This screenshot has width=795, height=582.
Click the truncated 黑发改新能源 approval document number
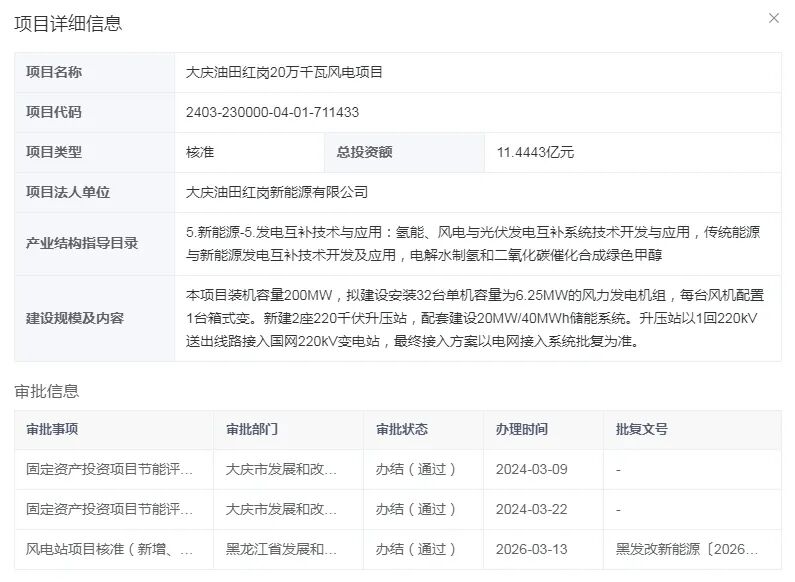(x=687, y=549)
